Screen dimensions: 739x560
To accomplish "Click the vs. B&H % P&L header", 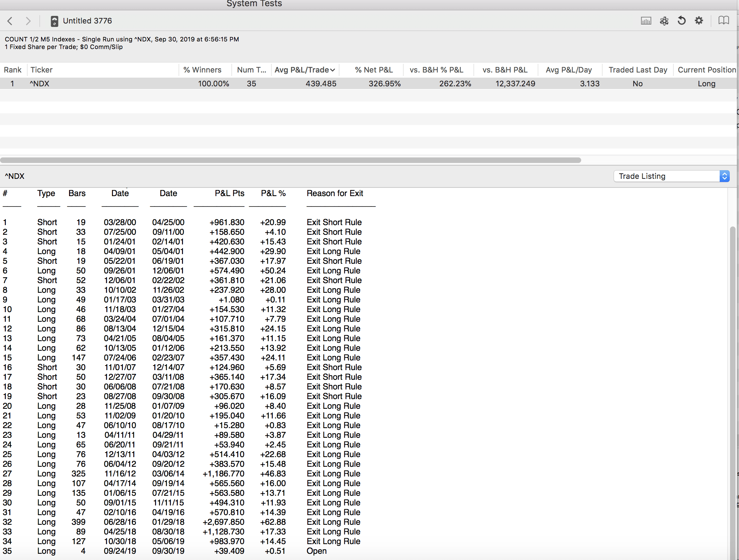I will pos(436,70).
